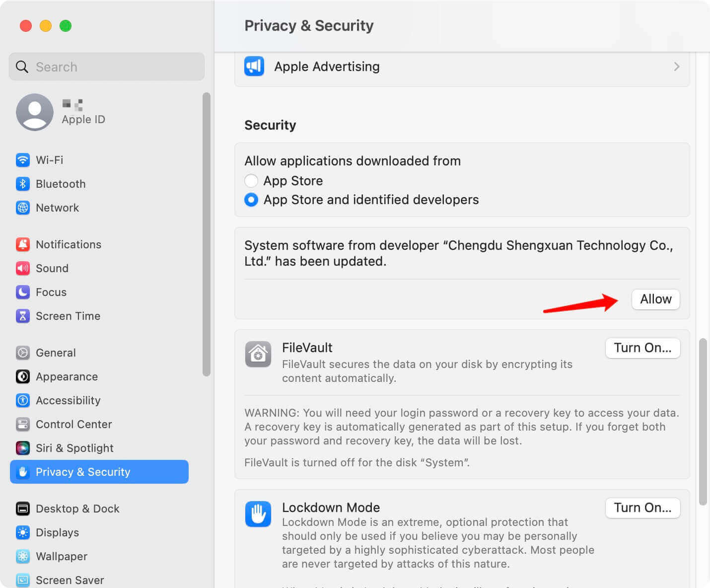710x588 pixels.
Task: Select App Store and identified developers option
Action: [x=251, y=200]
